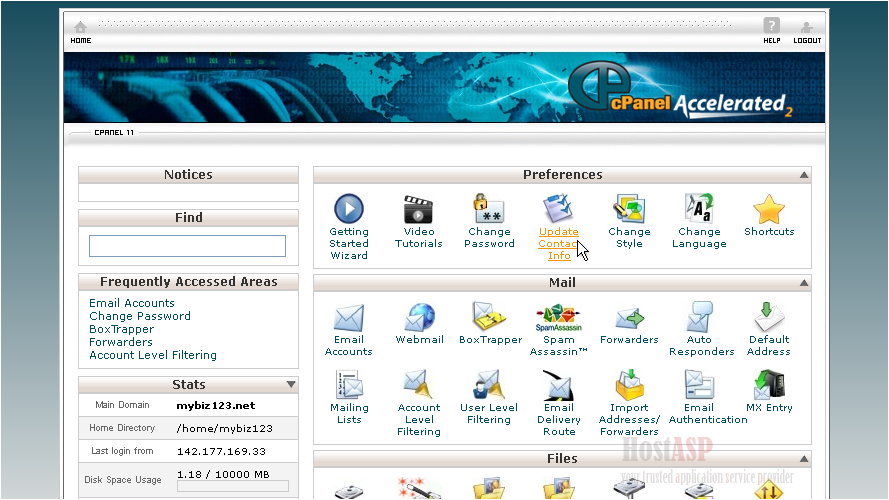The height and width of the screenshot is (500, 889).
Task: Open the Change Style icon
Action: pos(629,209)
